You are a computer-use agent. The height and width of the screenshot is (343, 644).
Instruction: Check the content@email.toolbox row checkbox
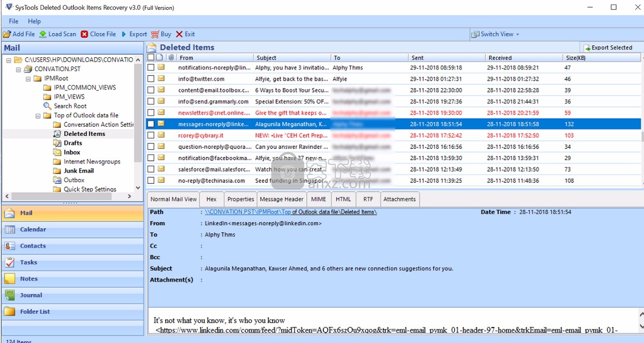pos(151,90)
